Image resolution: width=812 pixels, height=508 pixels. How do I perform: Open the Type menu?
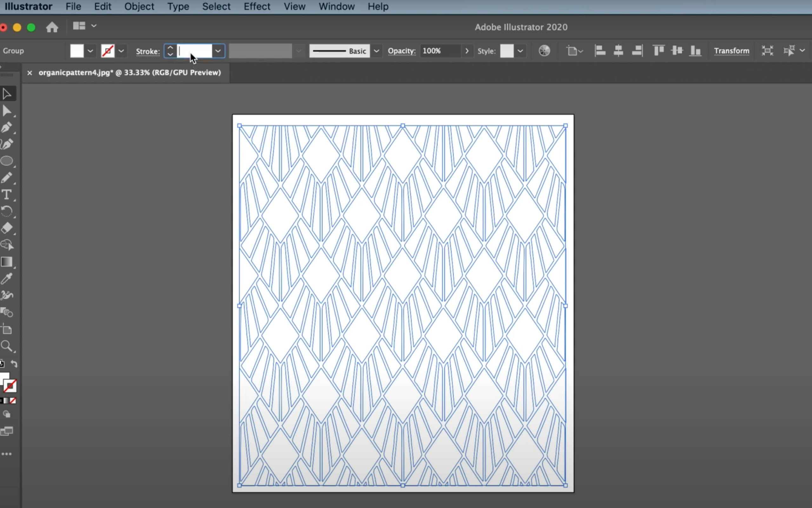[178, 6]
